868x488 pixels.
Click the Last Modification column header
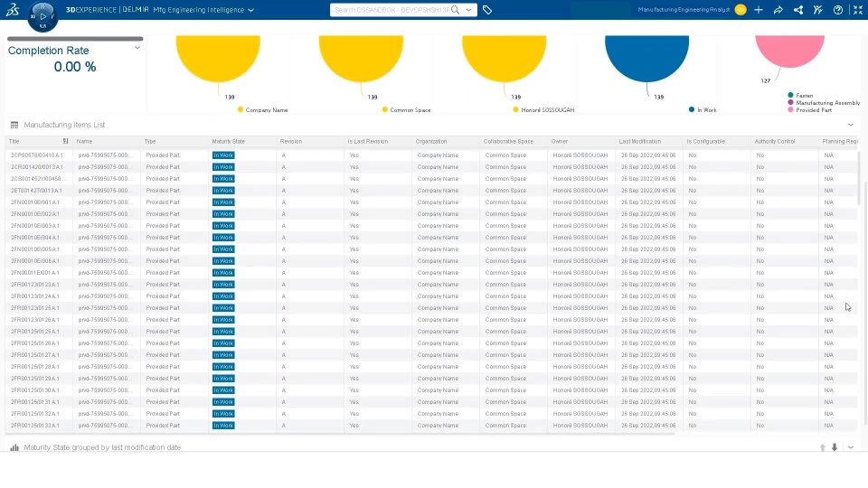point(639,142)
